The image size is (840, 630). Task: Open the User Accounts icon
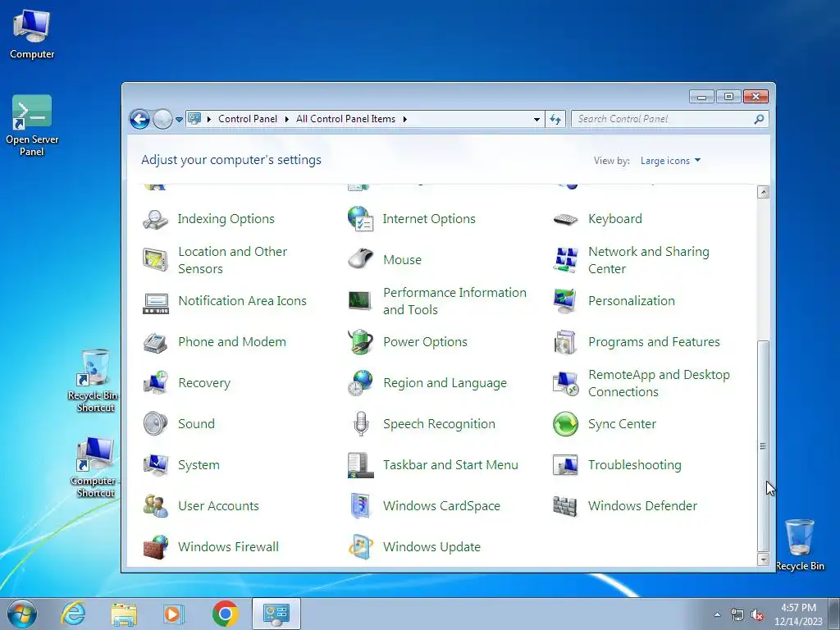click(x=155, y=505)
